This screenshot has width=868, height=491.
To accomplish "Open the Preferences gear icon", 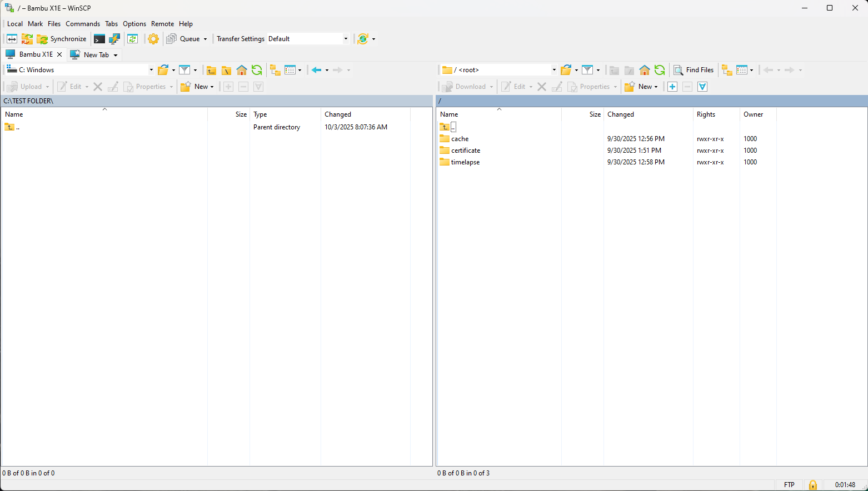I will (x=153, y=39).
